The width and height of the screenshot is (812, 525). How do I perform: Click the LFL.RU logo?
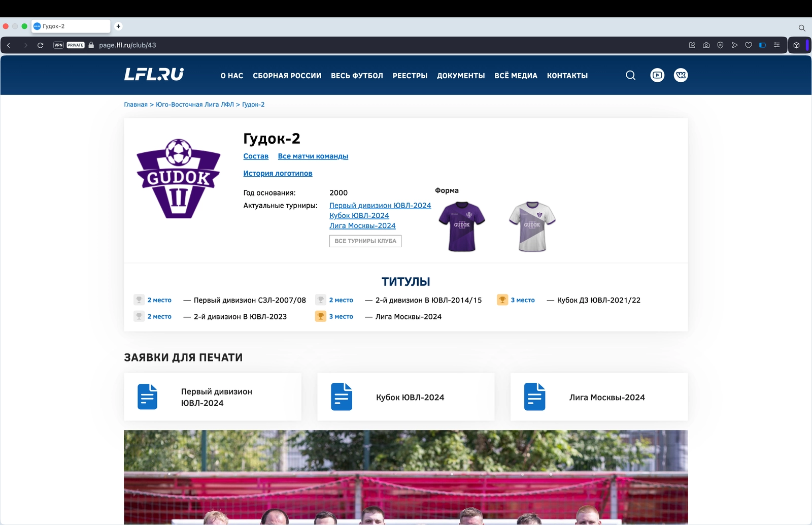pyautogui.click(x=154, y=75)
